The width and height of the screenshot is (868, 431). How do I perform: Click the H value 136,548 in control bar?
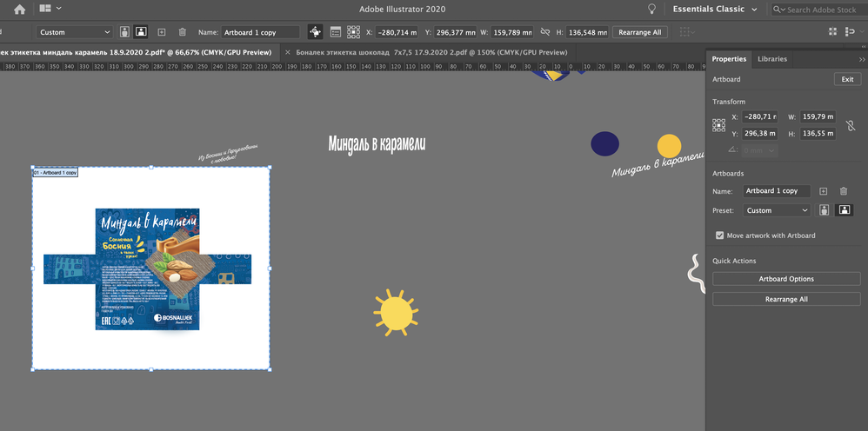587,32
